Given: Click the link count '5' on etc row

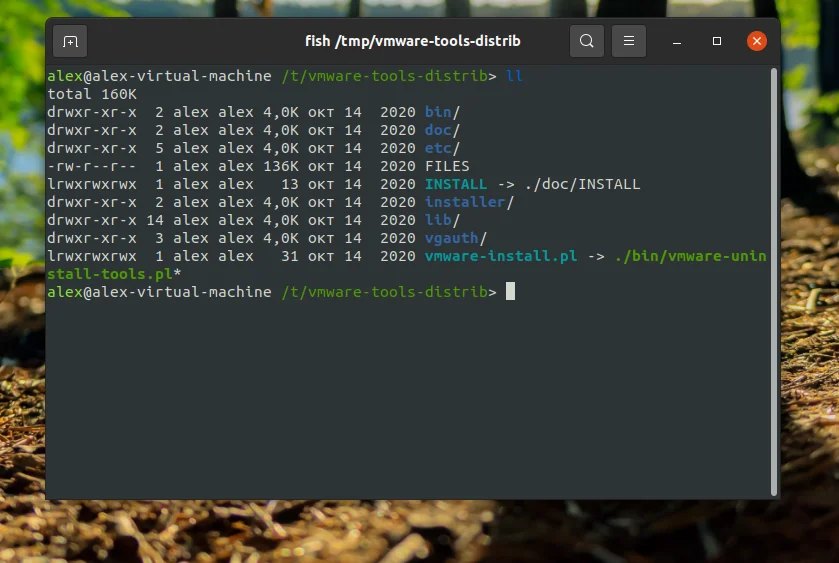Looking at the screenshot, I should (x=159, y=148).
